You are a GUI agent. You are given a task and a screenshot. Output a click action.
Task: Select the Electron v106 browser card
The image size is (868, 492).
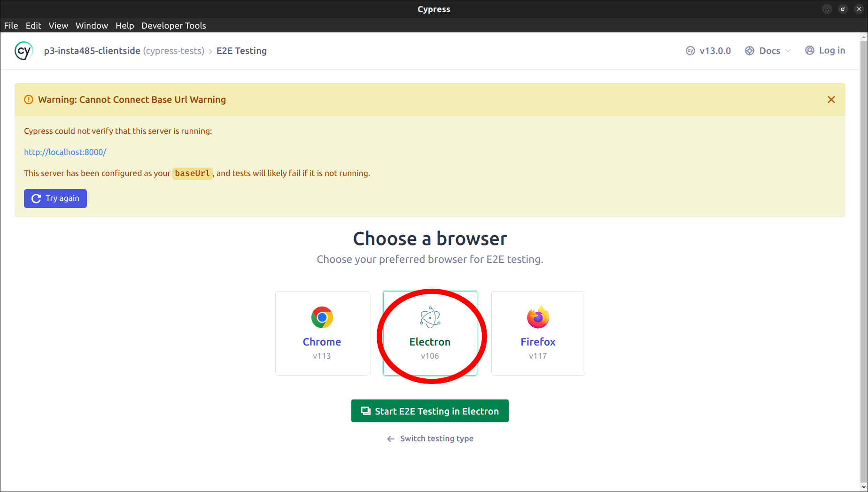tap(430, 333)
